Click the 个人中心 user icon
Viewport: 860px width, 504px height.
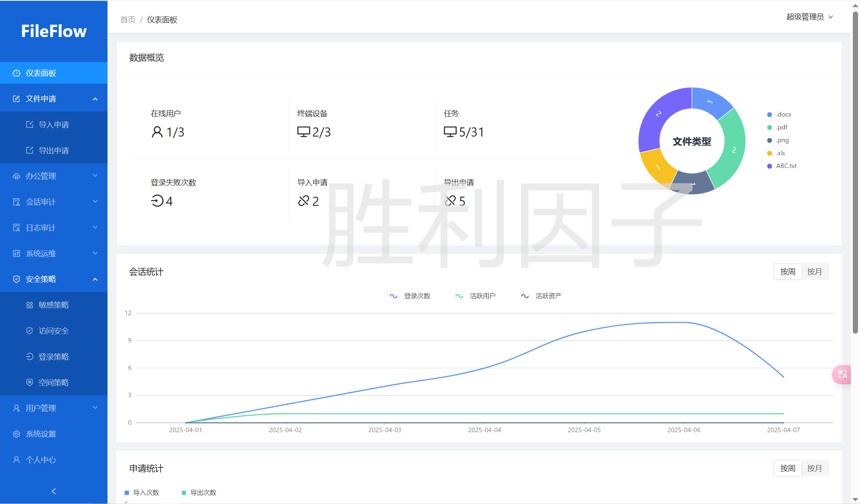[16, 460]
